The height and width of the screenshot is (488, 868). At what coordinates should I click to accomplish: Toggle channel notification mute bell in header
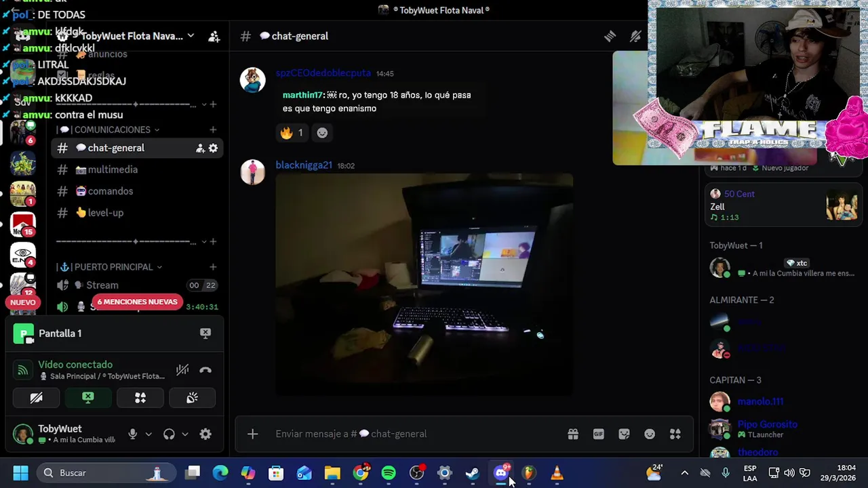tap(635, 37)
